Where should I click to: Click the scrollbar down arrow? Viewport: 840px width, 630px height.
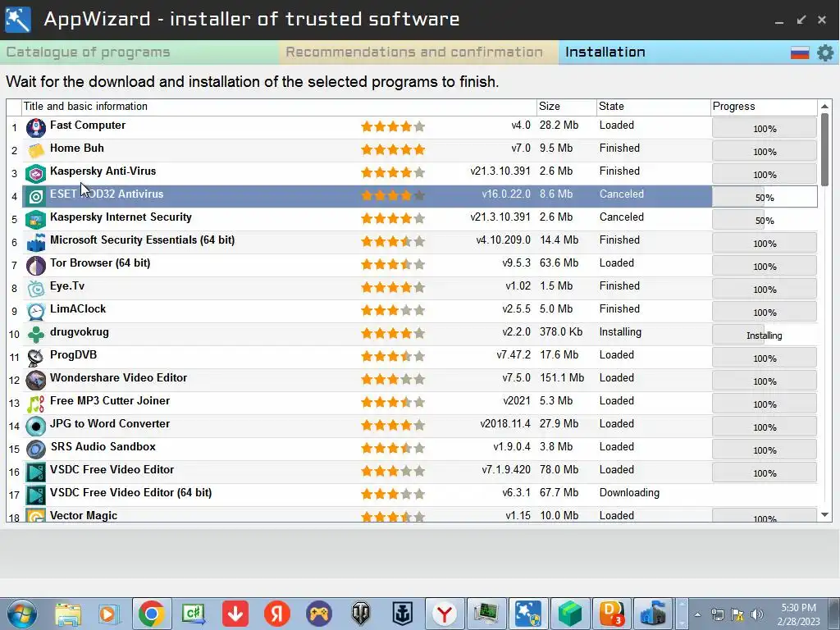click(825, 515)
